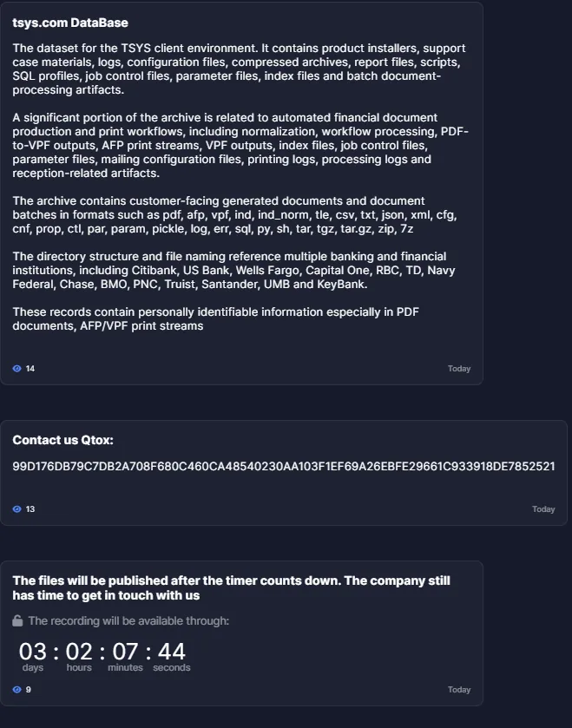Screen dimensions: 572x728
Task: Click the view count number 14
Action: click(30, 369)
